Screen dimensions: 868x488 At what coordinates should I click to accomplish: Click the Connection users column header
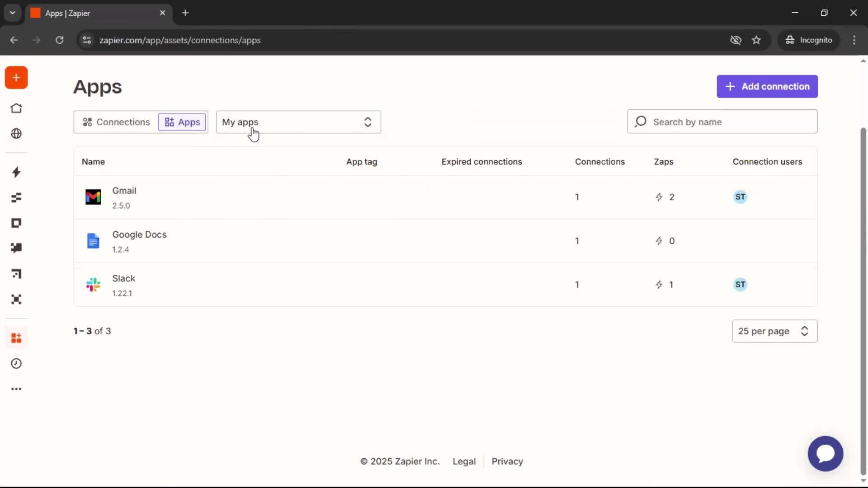[767, 162]
